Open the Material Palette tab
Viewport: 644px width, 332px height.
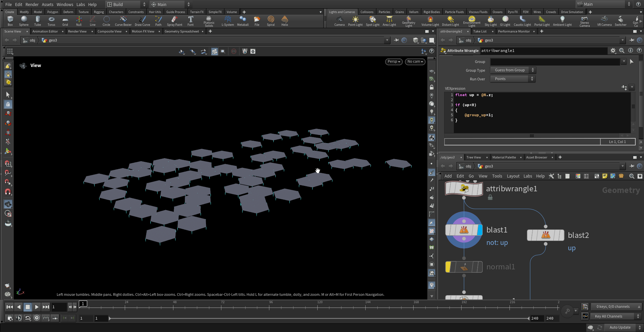tap(504, 157)
